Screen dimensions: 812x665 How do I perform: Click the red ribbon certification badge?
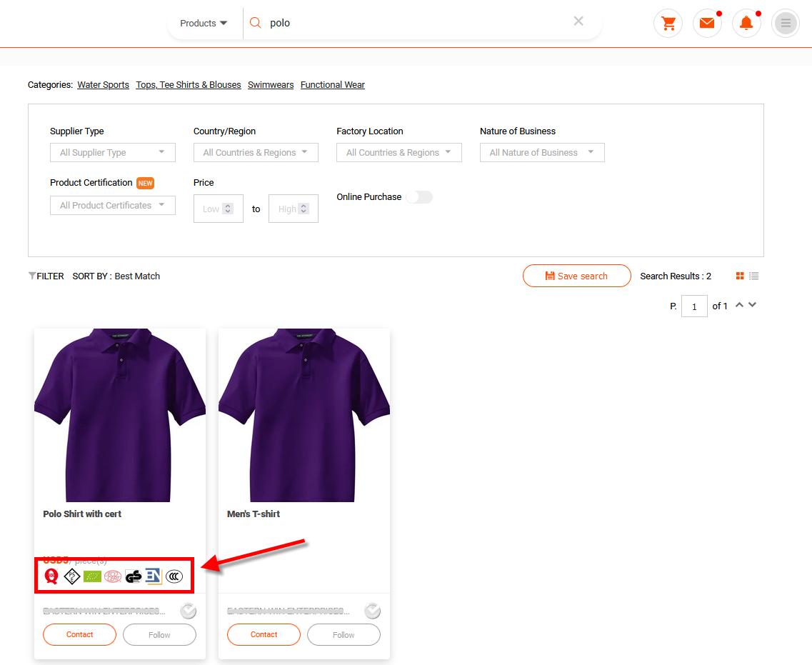point(51,576)
